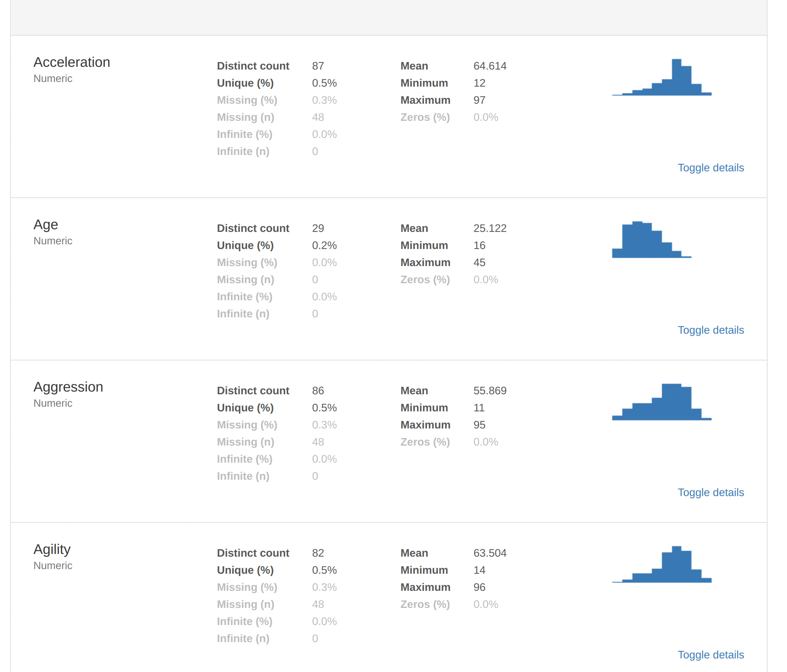Screen dimensions: 787x672
Task: Click the Numeric type label under Aggression
Action: coord(53,403)
